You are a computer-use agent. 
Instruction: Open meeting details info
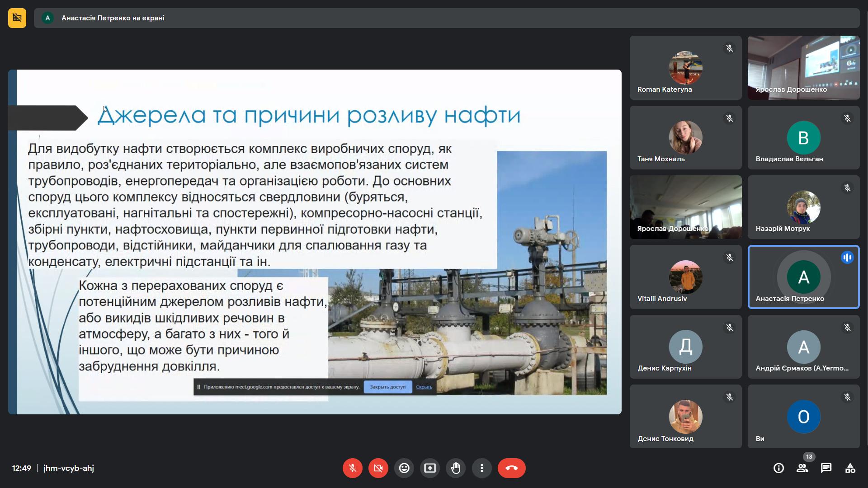point(779,468)
